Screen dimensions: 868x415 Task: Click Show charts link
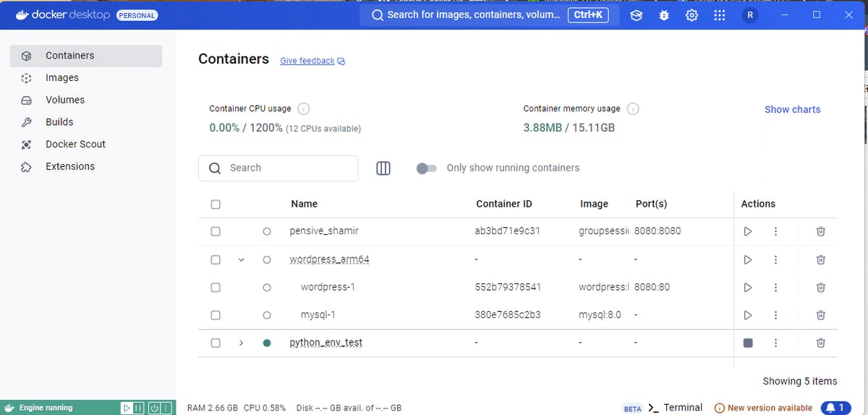coord(793,109)
